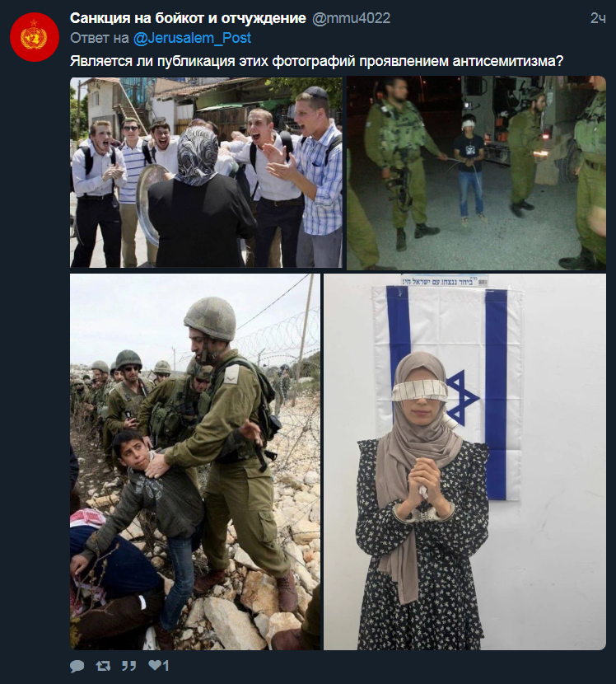Click the "Ответ на" reply label
This screenshot has height=684, width=616.
(x=100, y=38)
